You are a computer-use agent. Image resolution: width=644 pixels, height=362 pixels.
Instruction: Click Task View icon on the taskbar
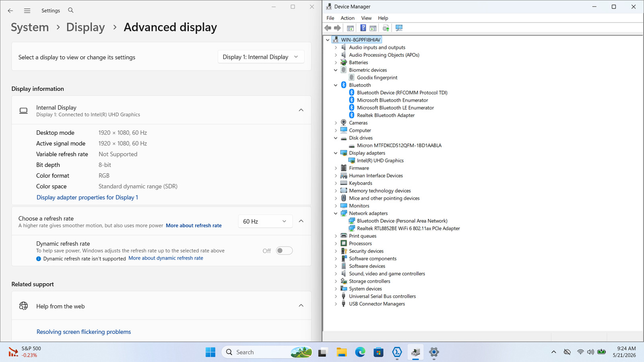[323, 352]
